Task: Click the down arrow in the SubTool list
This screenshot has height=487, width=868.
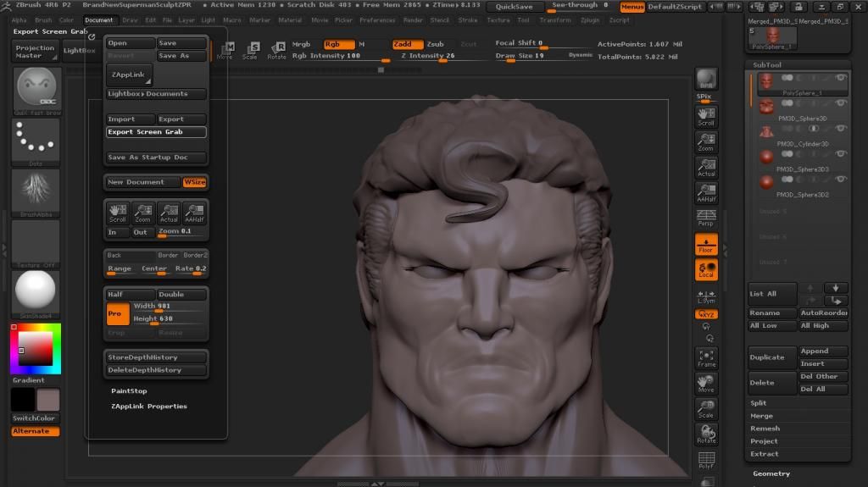Action: [835, 288]
